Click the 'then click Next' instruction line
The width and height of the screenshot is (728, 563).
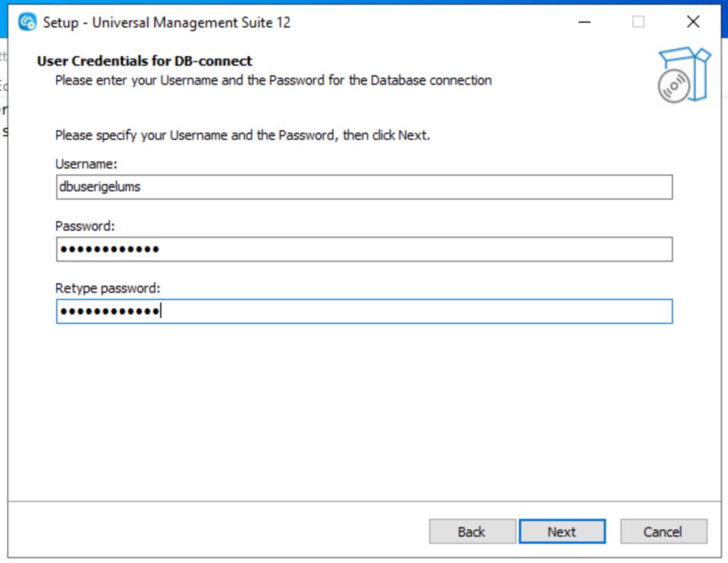point(242,134)
